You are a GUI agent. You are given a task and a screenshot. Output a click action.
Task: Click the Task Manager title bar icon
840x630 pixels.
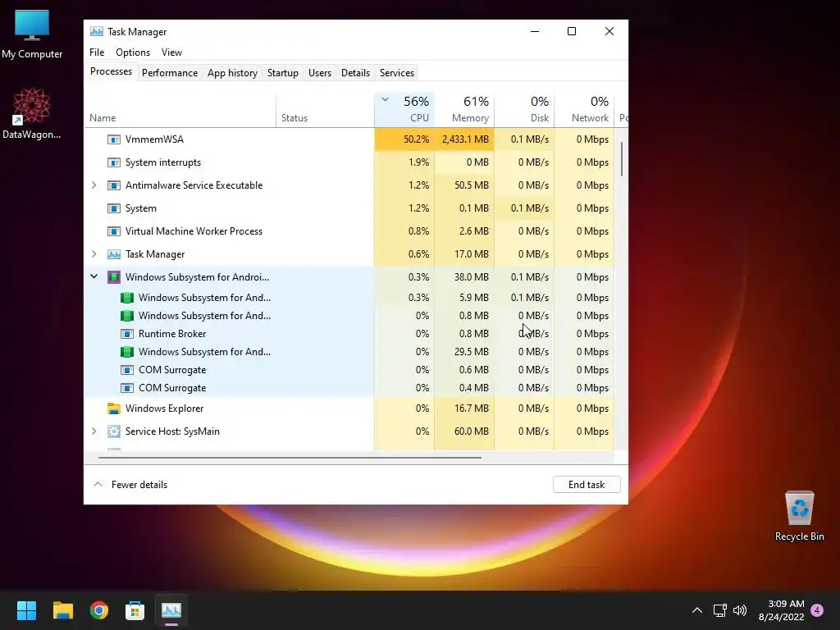coord(97,32)
